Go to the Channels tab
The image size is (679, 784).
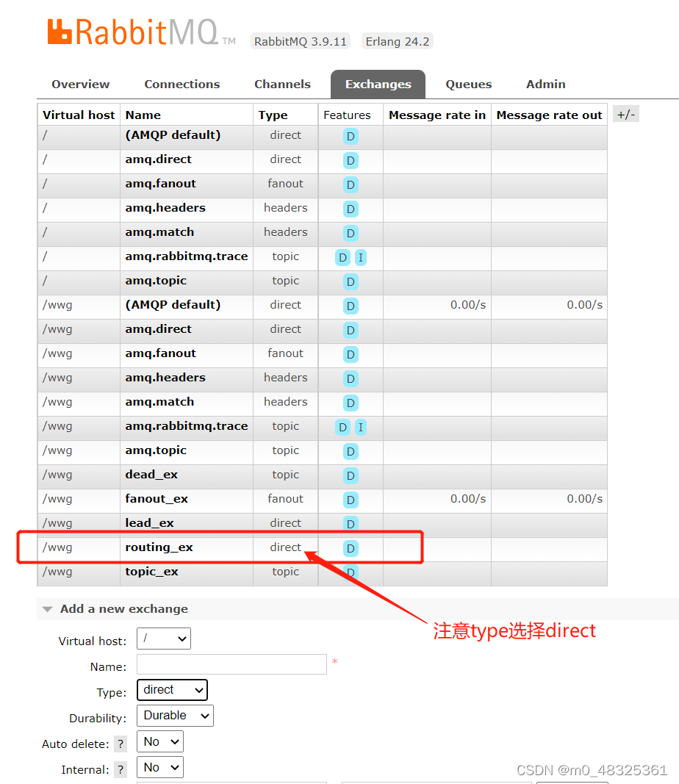(x=282, y=84)
